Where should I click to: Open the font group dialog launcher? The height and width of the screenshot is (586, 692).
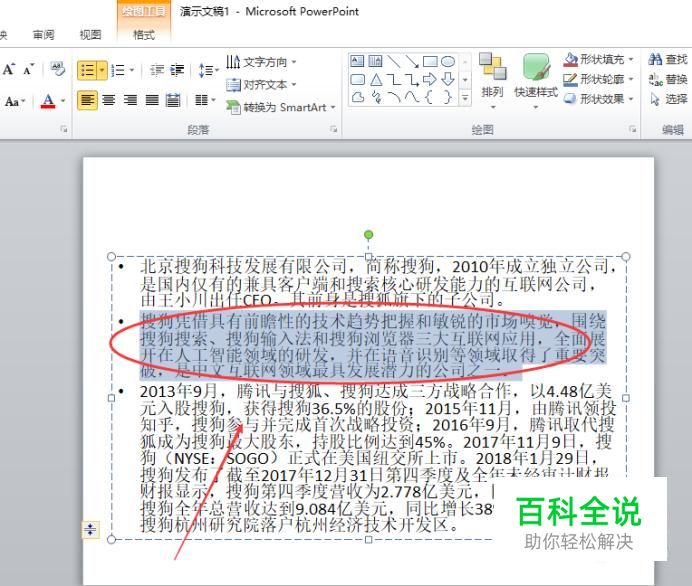coord(64,129)
